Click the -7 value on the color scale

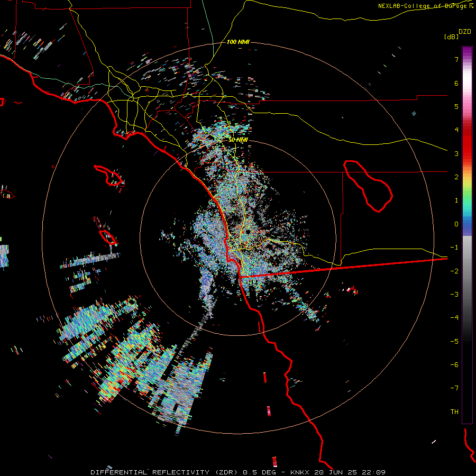(x=454, y=388)
